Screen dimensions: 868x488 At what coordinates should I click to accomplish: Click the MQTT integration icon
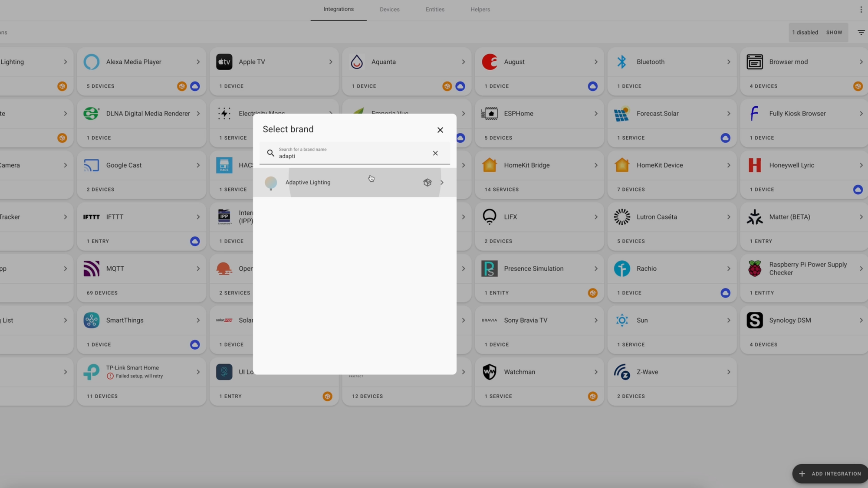click(92, 269)
